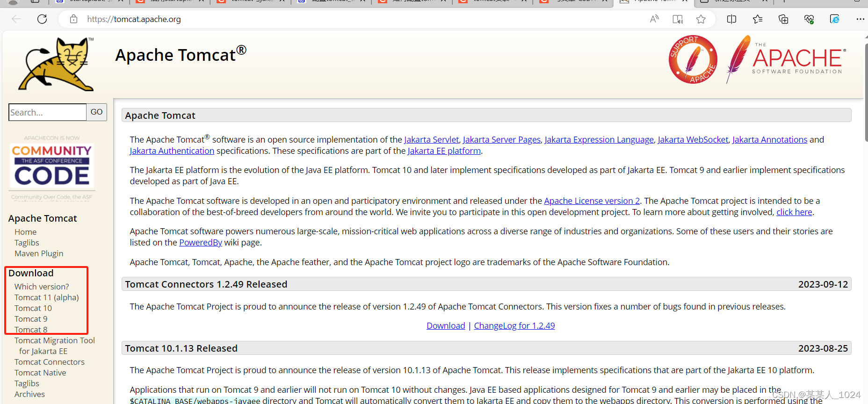The width and height of the screenshot is (868, 404).
Task: Open Tomcat 8 download link
Action: [31, 330]
